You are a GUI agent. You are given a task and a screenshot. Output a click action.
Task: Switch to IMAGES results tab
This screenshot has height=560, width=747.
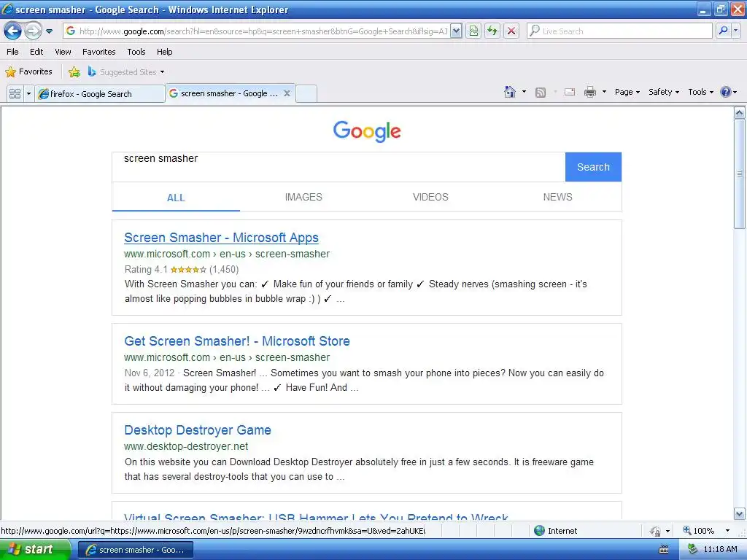pyautogui.click(x=303, y=197)
